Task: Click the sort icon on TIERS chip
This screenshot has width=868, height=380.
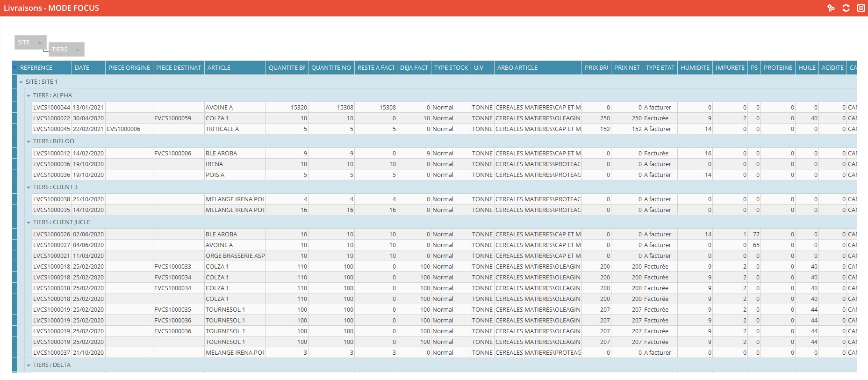Action: (x=77, y=50)
